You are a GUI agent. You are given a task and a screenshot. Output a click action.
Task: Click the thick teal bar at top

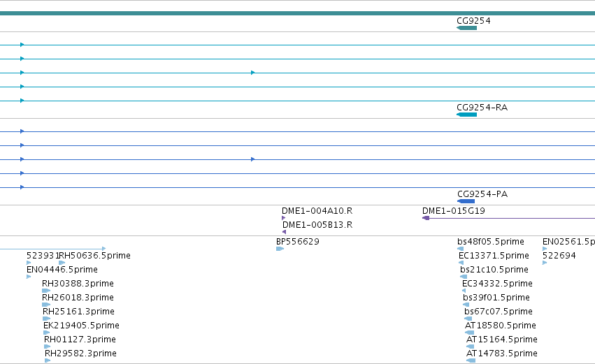pos(298,13)
